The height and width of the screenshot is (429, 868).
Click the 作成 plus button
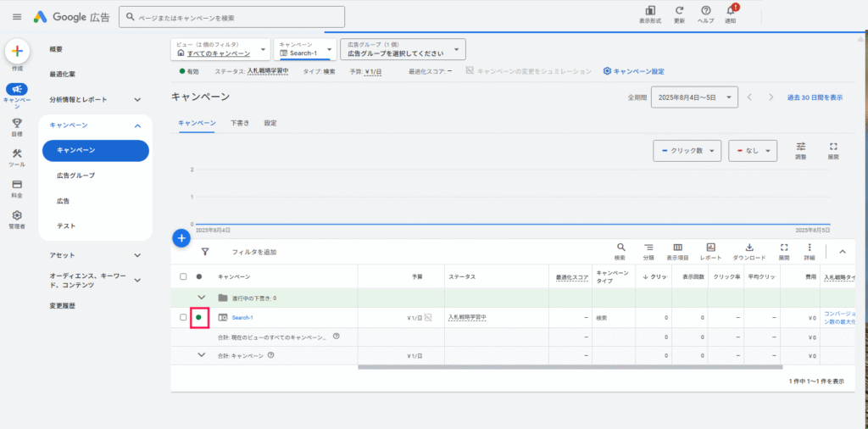click(17, 52)
